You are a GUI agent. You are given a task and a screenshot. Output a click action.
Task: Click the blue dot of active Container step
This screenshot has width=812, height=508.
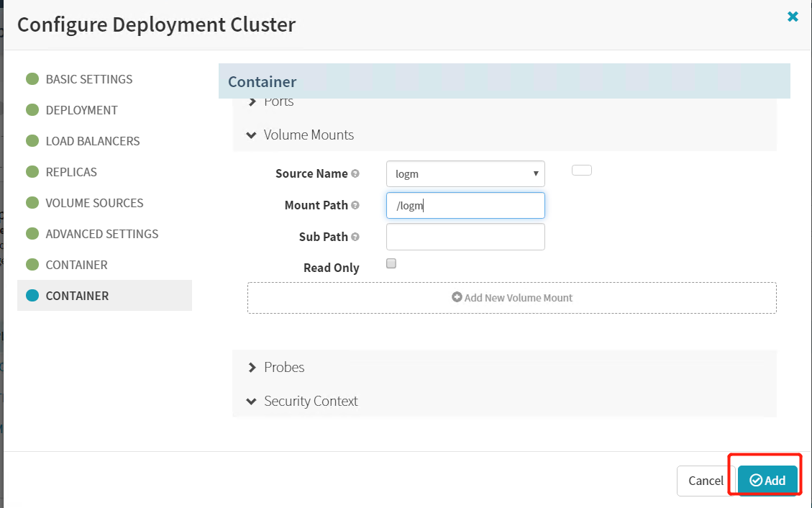pos(32,296)
